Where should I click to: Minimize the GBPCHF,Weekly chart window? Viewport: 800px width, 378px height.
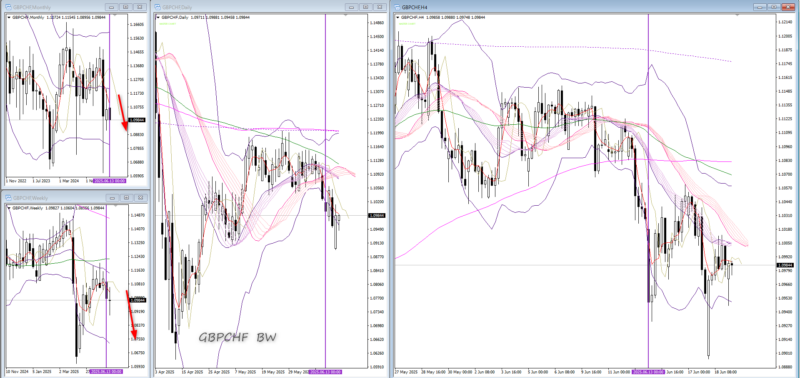point(112,197)
